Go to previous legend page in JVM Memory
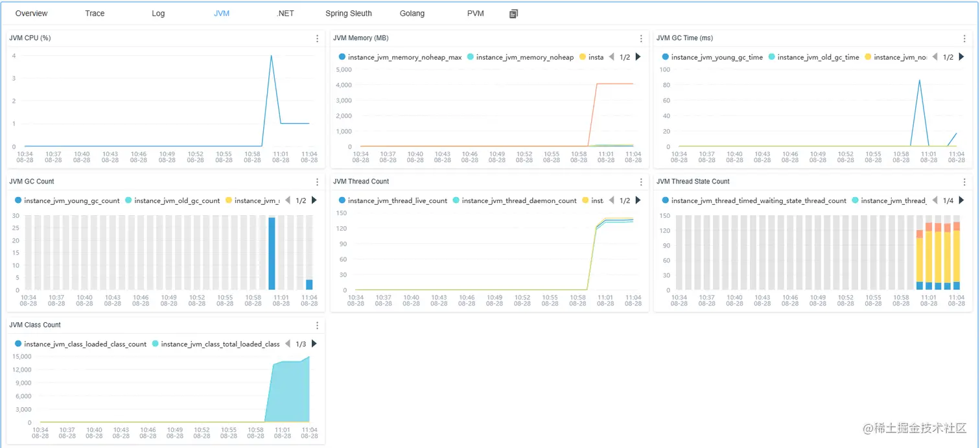The width and height of the screenshot is (980, 448). tap(611, 57)
